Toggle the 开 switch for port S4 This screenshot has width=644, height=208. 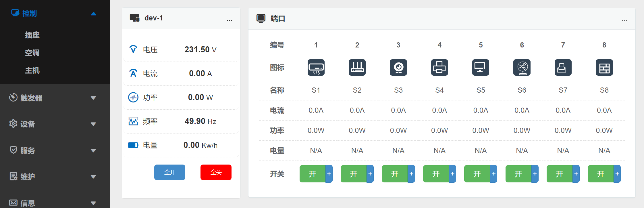(x=436, y=174)
